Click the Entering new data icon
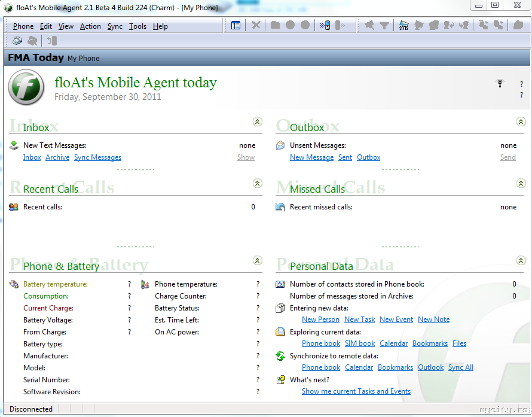This screenshot has height=417, width=532. [280, 308]
